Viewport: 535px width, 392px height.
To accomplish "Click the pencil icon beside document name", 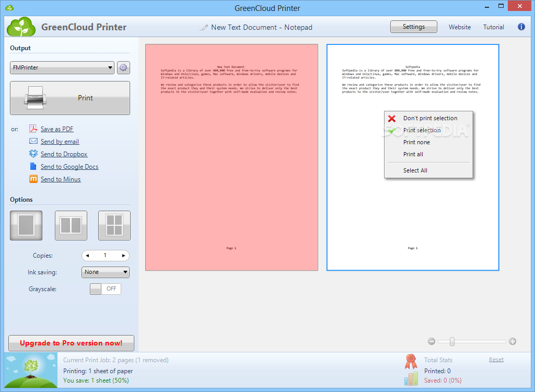I will 204,27.
